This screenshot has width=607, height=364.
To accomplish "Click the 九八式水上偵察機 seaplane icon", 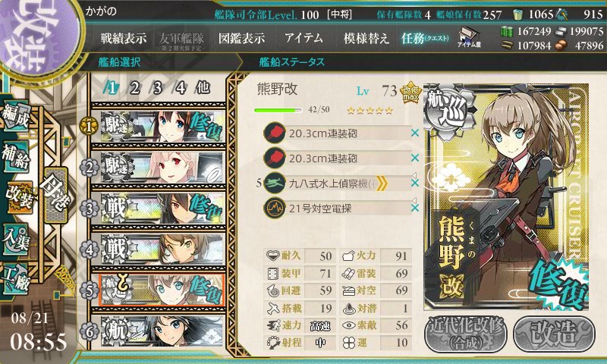I will click(x=275, y=183).
